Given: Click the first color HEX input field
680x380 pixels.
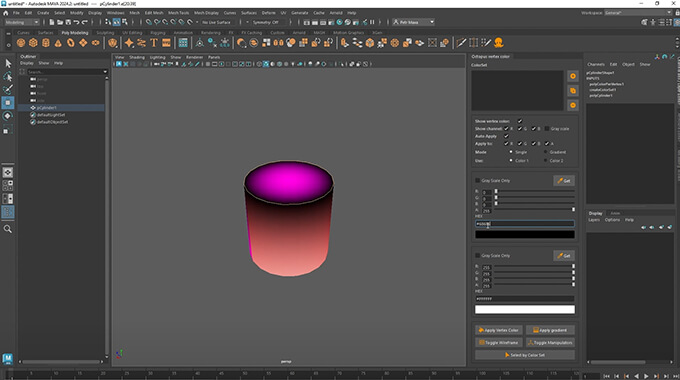Looking at the screenshot, I should click(x=525, y=224).
